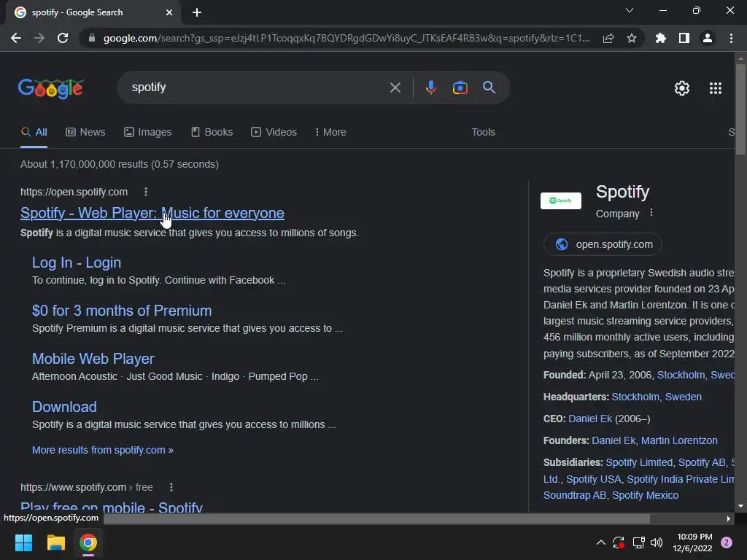Click vertical scrollbar down arrow
Image resolution: width=747 pixels, height=560 pixels.
740,506
